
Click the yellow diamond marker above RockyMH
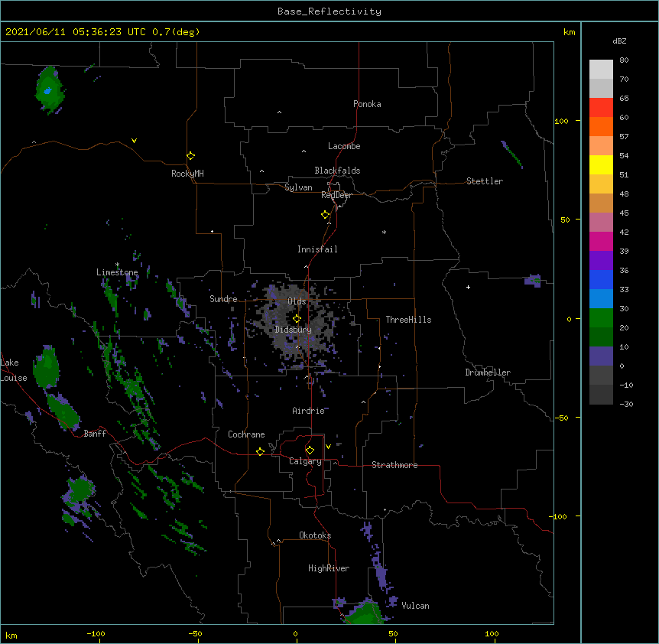(190, 156)
